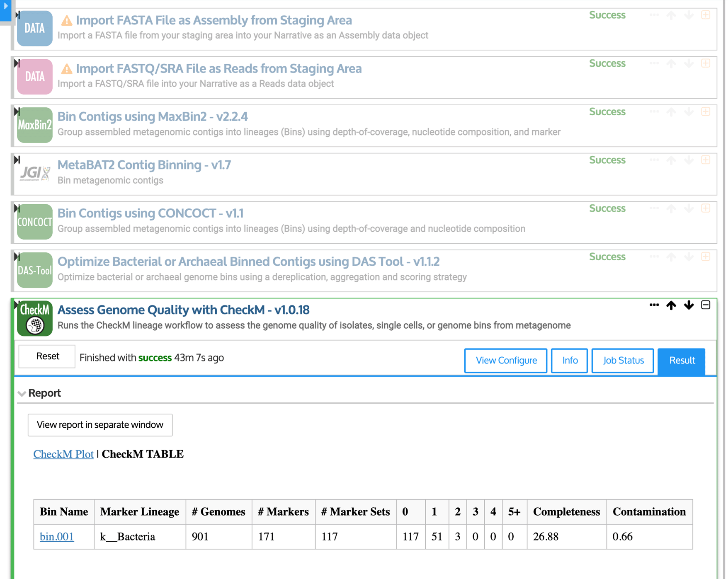The height and width of the screenshot is (579, 728).
Task: Collapse the Report section chevron
Action: click(x=22, y=393)
